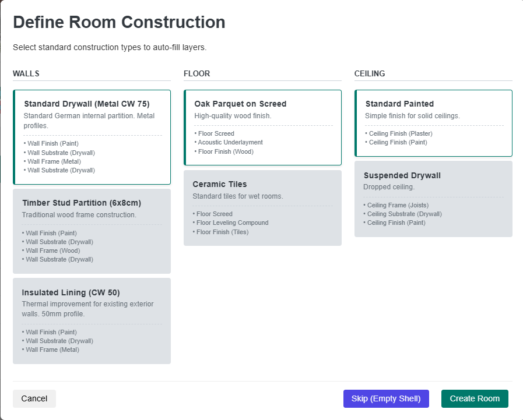Click 'Floor Finish (Wood)' layer text
The image size is (523, 420).
pyautogui.click(x=224, y=151)
